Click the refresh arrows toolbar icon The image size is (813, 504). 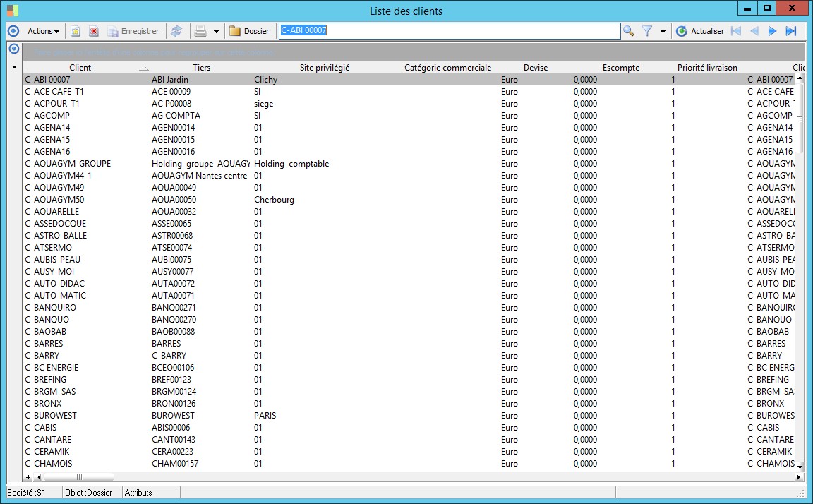pos(176,31)
